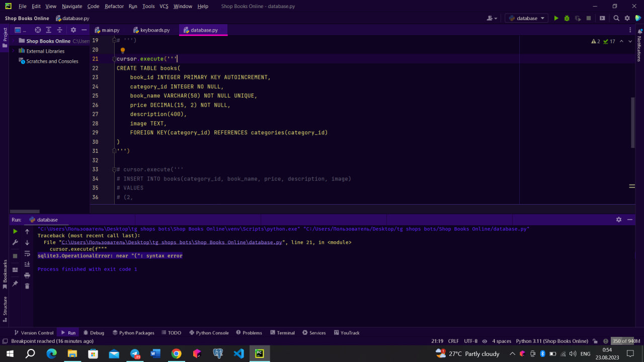Open the Terminal tool window
Image resolution: width=644 pixels, height=362 pixels.
click(x=282, y=333)
